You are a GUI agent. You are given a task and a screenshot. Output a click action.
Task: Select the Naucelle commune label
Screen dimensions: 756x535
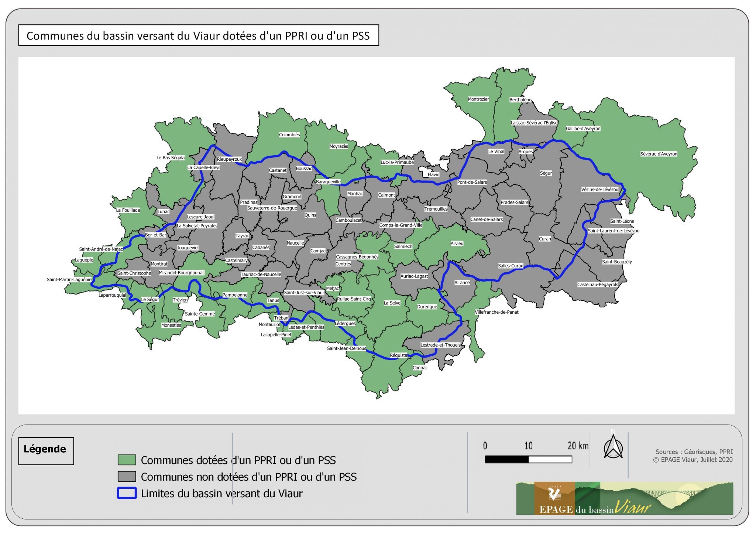(295, 243)
